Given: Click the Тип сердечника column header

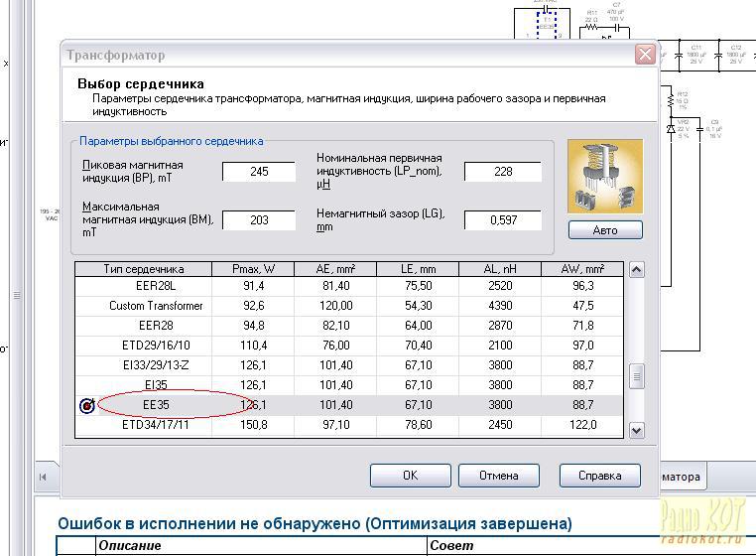Looking at the screenshot, I should tap(144, 269).
